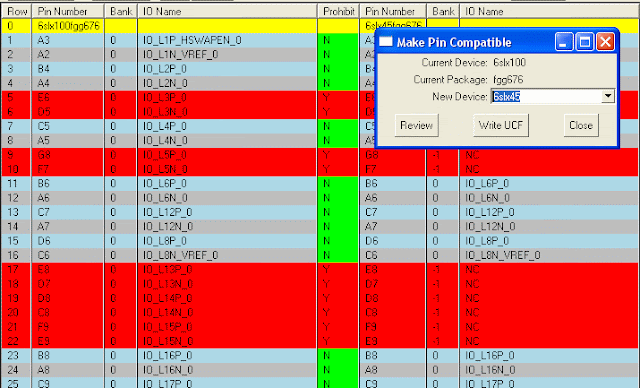Viewport: 640px width, 388px height.
Task: Click the dialog title bar window icon
Action: coord(386,42)
